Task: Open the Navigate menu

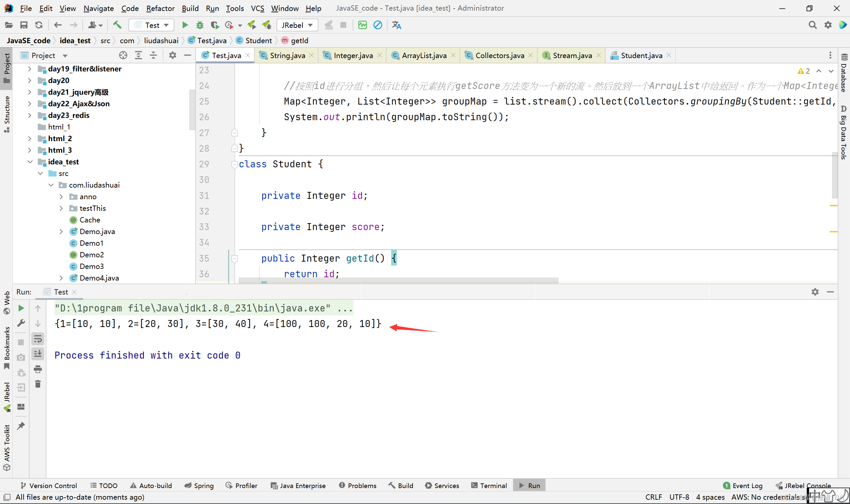Action: (98, 8)
